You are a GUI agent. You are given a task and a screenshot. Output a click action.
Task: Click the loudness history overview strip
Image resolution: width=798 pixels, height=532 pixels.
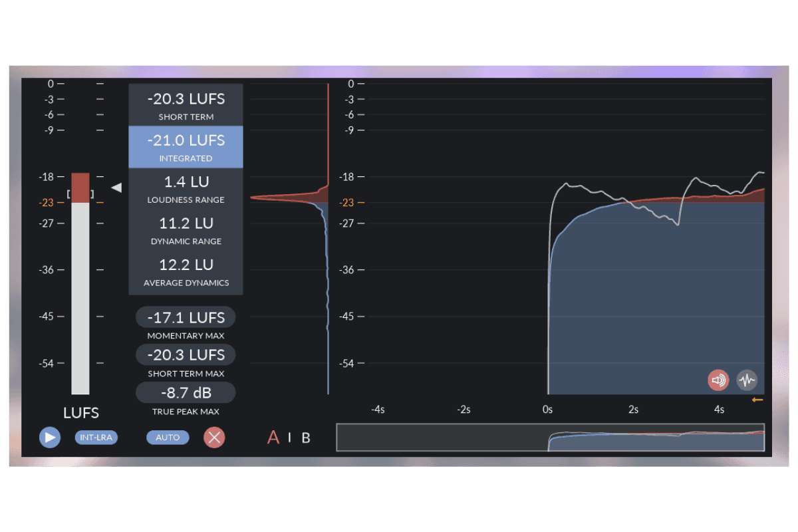point(551,438)
